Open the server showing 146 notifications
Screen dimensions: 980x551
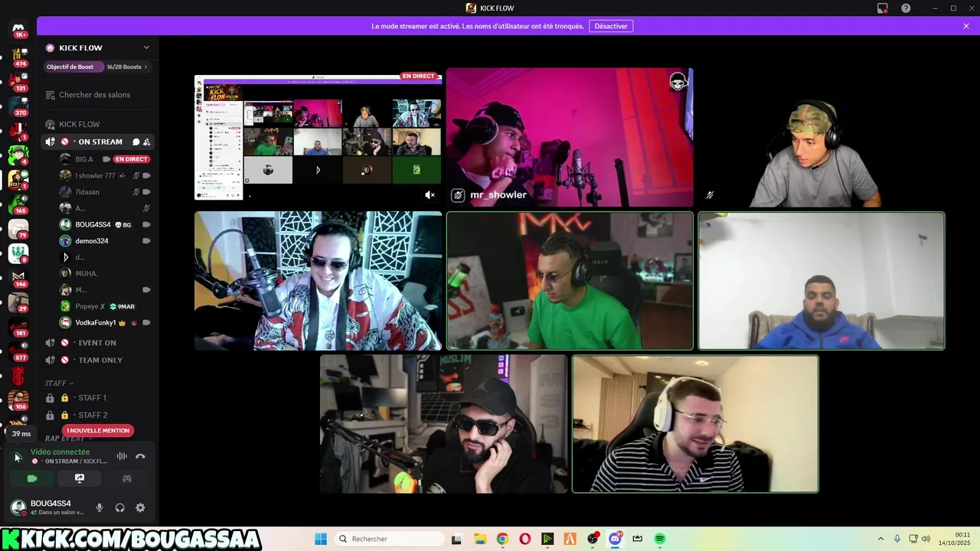click(x=18, y=277)
